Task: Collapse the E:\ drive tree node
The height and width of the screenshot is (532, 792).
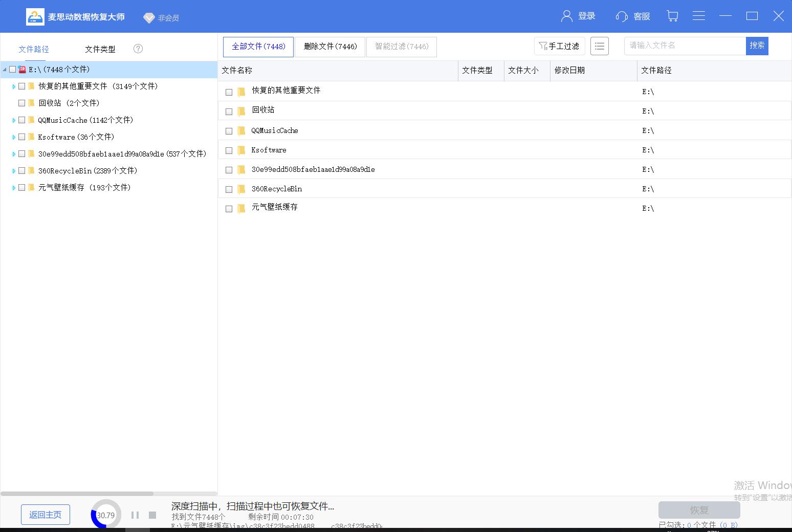Action: tap(4, 69)
